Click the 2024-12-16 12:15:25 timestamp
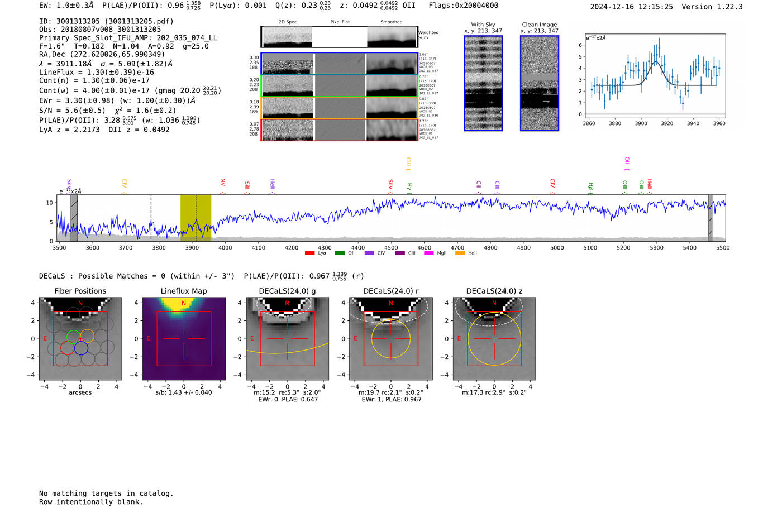 tap(632, 7)
